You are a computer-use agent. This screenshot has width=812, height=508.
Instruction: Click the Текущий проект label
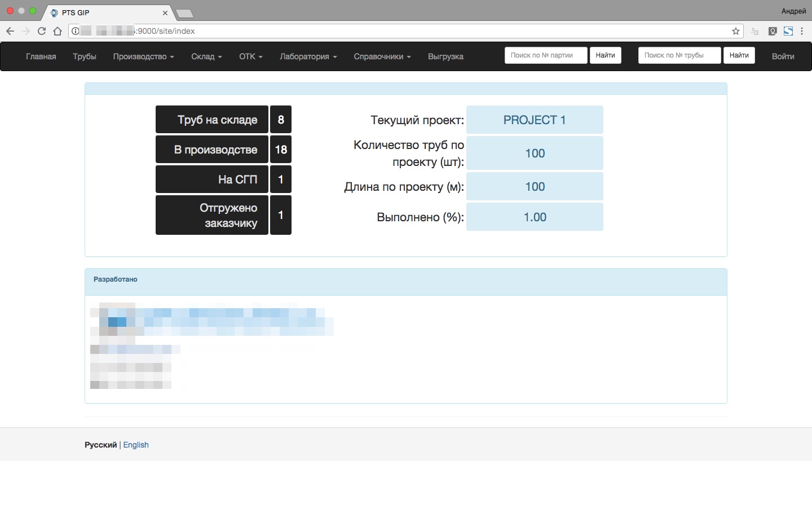point(417,120)
